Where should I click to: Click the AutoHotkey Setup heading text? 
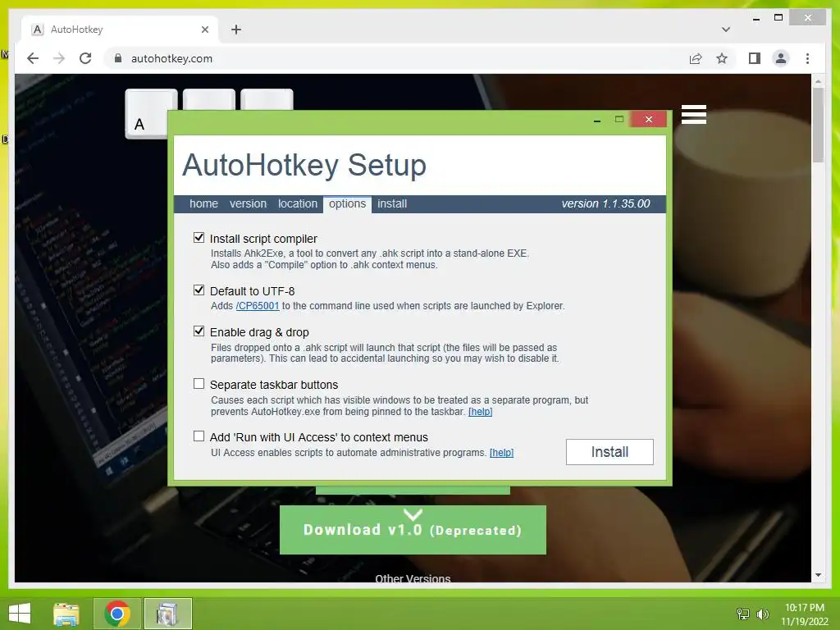304,165
